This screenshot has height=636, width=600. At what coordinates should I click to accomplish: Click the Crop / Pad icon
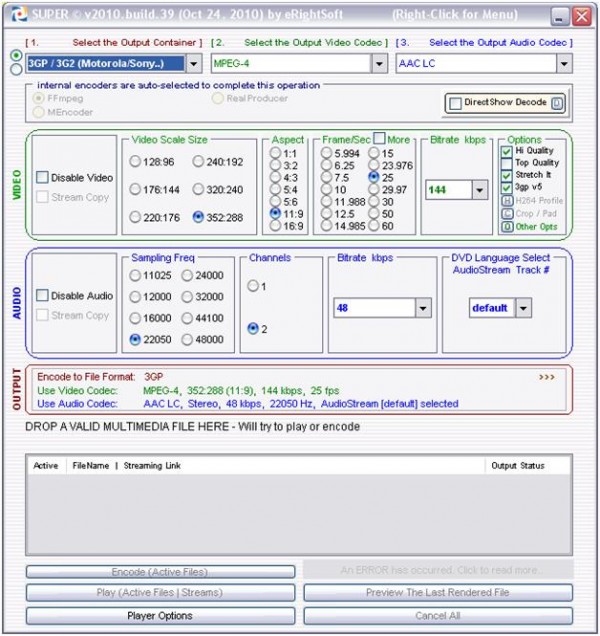tap(507, 214)
